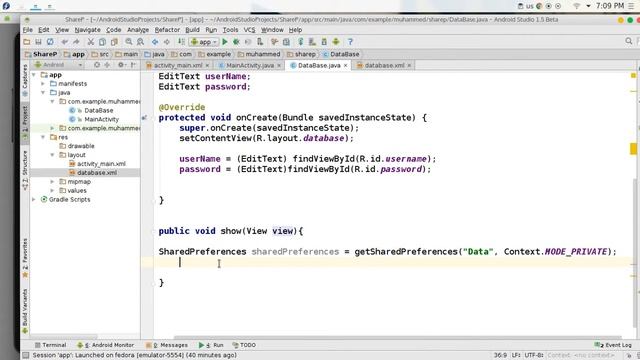Open the File menu
Image resolution: width=640 pixels, height=360 pixels.
[x=28, y=30]
